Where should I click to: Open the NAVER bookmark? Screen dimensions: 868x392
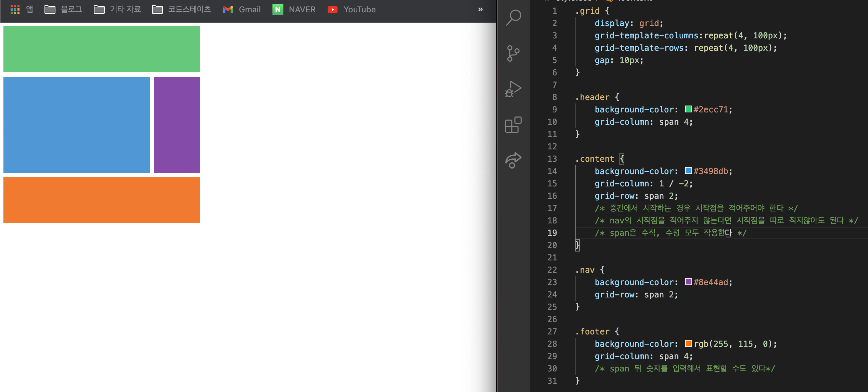tap(294, 10)
